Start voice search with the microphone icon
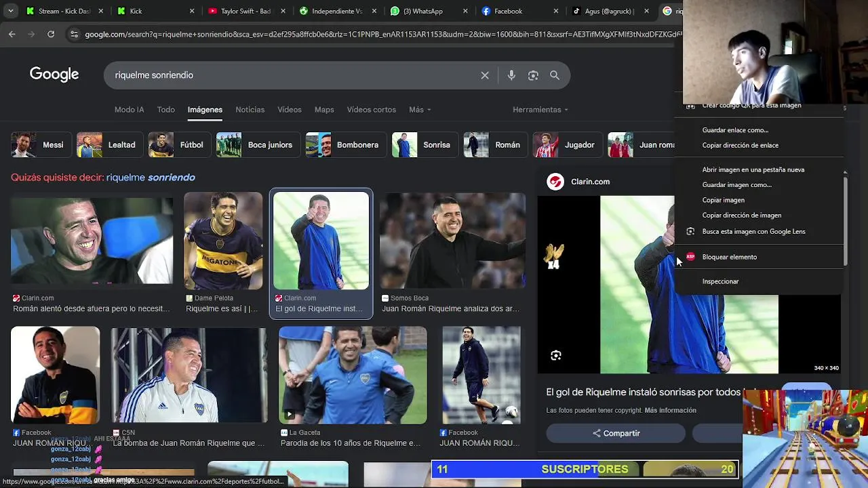The image size is (868, 488). 511,75
